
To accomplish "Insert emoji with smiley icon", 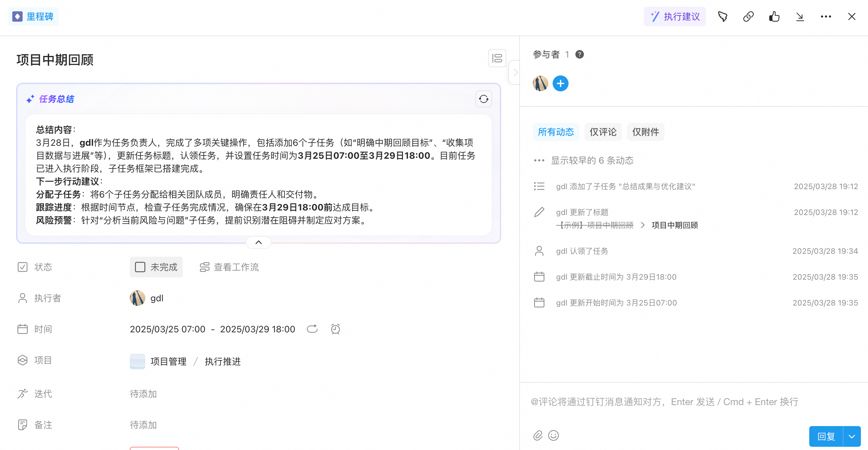I will [553, 435].
